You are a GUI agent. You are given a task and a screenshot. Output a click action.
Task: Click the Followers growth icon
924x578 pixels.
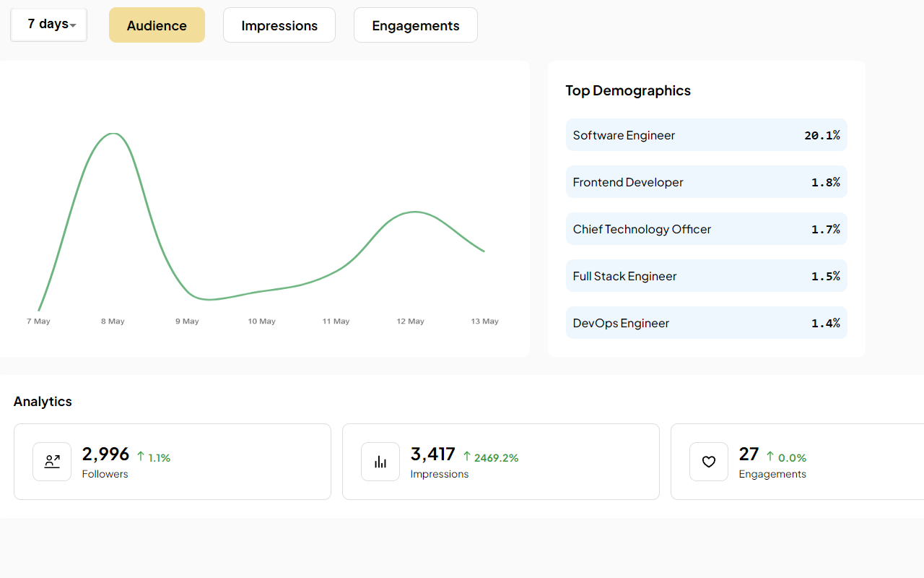pyautogui.click(x=52, y=462)
